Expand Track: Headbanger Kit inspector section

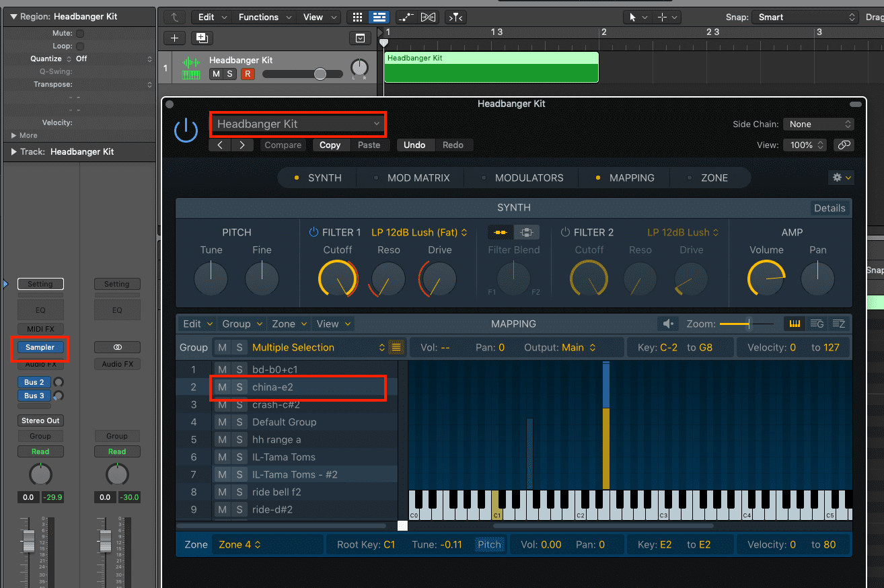coord(14,152)
